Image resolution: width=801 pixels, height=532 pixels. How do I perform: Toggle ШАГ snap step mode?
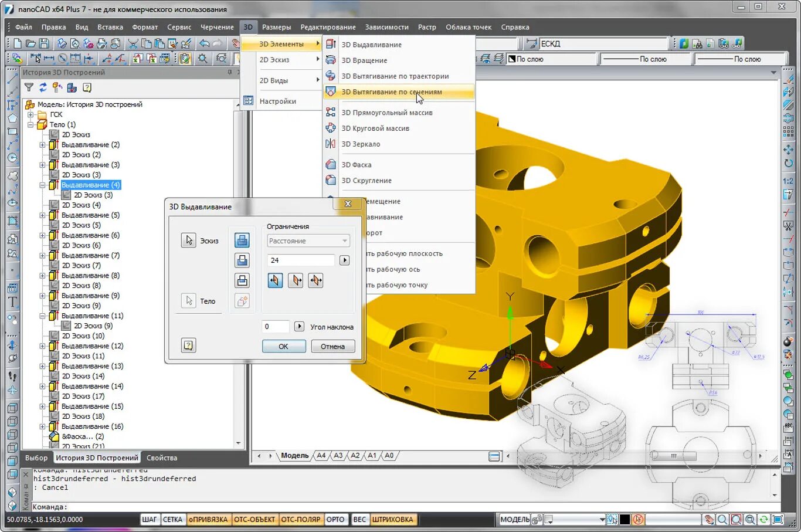[x=150, y=519]
